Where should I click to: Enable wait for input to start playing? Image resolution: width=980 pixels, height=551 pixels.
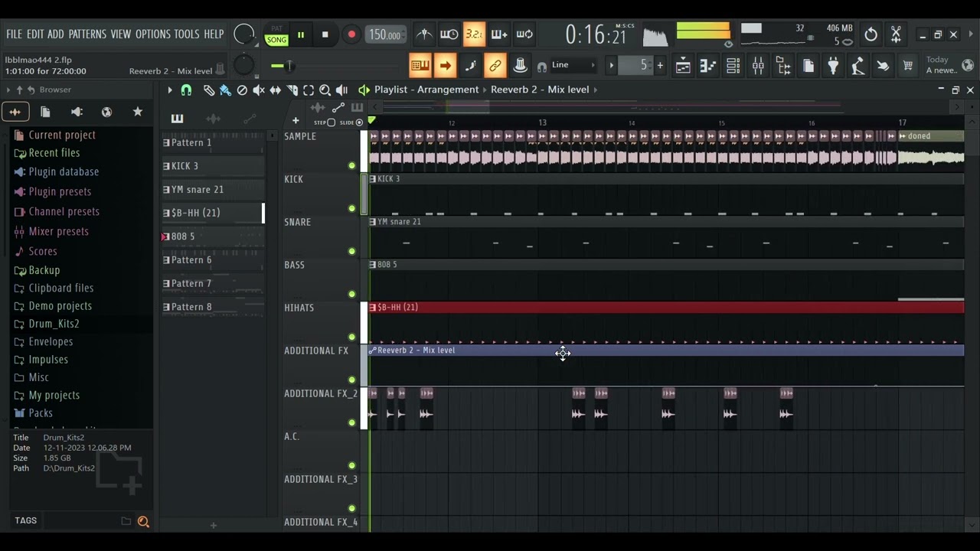pyautogui.click(x=449, y=34)
